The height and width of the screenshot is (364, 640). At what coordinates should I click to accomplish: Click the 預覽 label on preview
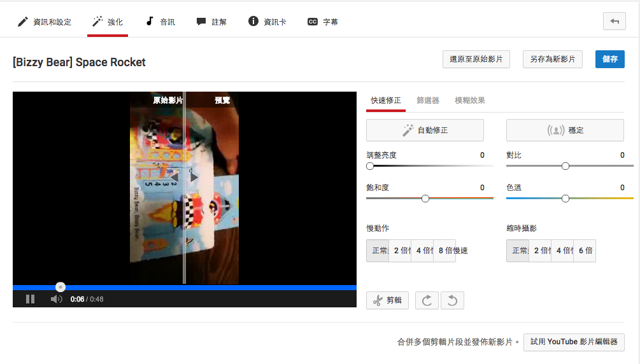coord(222,101)
